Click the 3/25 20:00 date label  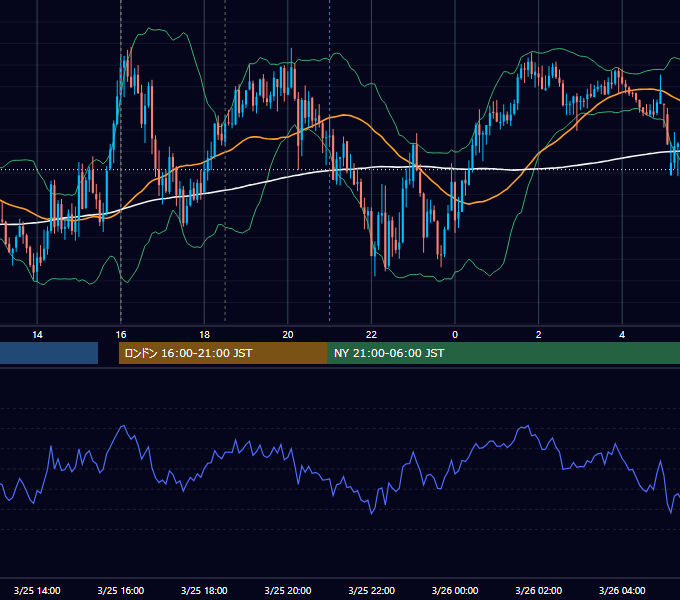(288, 590)
